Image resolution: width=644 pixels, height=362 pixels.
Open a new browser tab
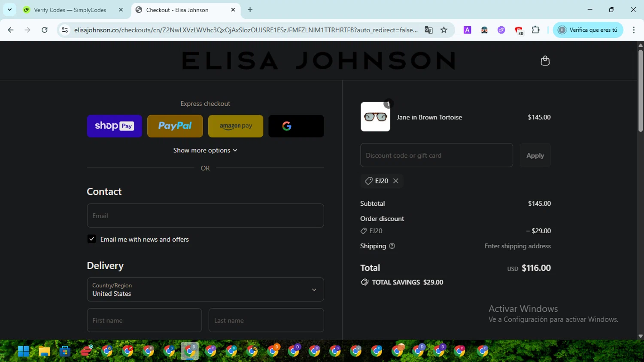pos(250,9)
